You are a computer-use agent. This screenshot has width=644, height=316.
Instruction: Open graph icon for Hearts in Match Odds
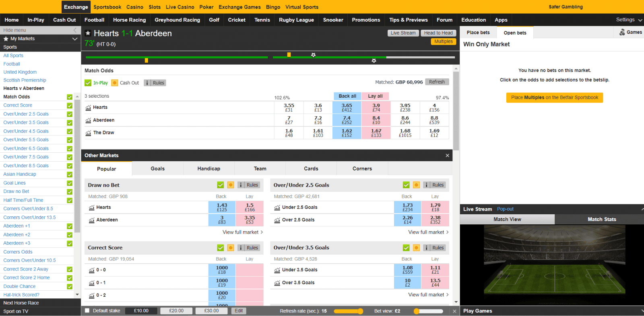88,108
